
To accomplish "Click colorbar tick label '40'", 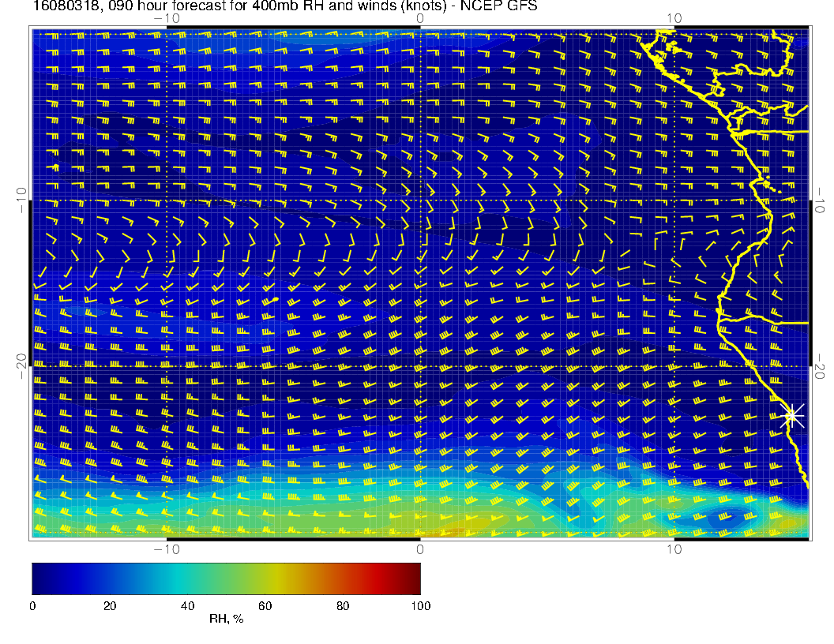I will pyautogui.click(x=187, y=606).
